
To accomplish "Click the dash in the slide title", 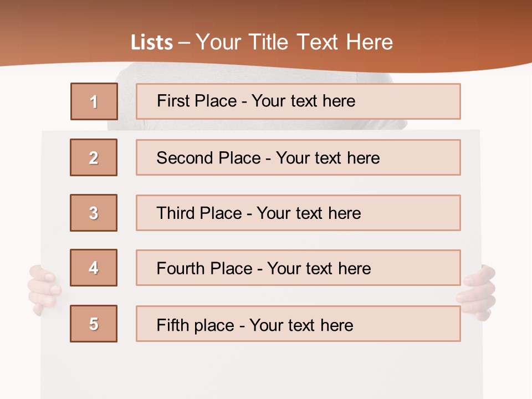I will 185,43.
